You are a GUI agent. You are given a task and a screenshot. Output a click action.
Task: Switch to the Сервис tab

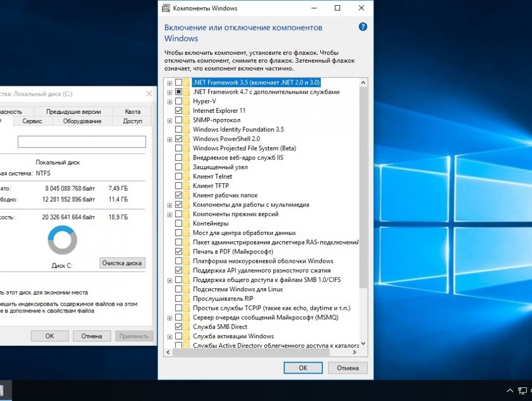tap(32, 121)
